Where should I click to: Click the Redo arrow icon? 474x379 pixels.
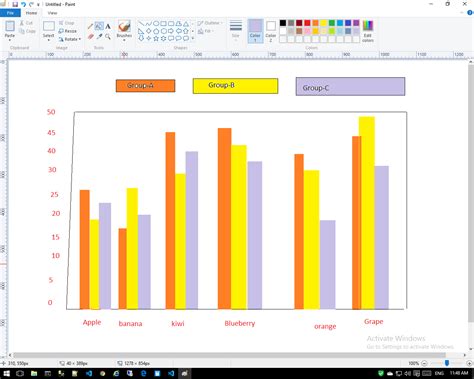(31, 4)
